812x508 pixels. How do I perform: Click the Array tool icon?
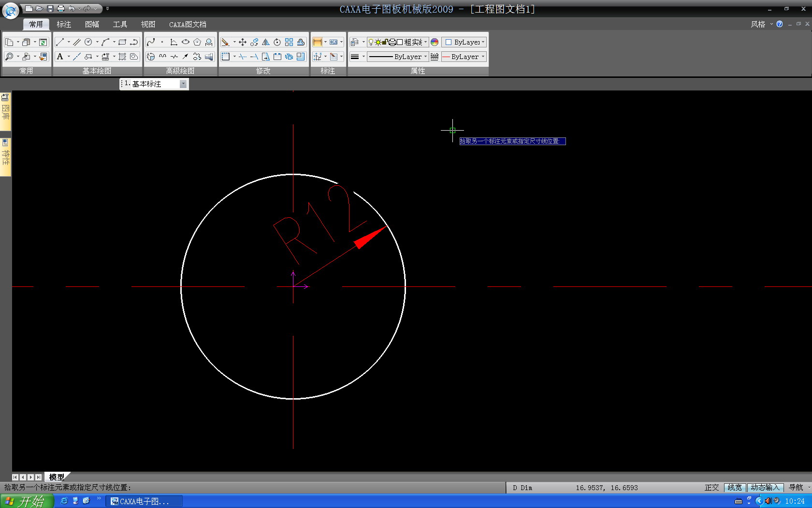click(x=289, y=42)
